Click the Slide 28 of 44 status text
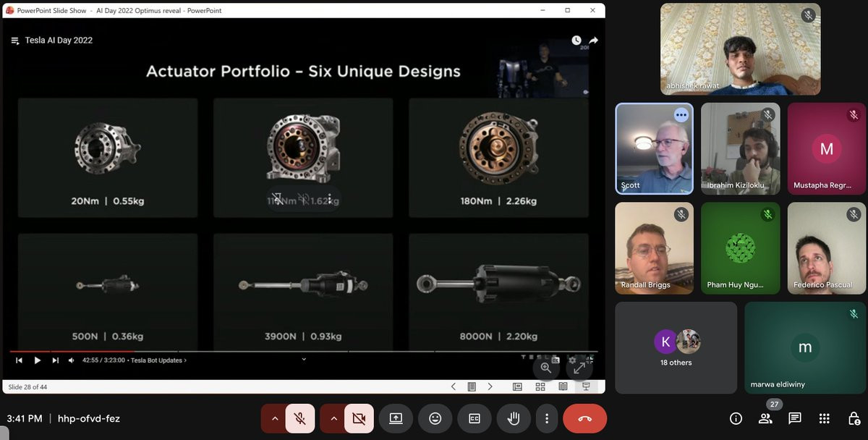 tap(27, 387)
